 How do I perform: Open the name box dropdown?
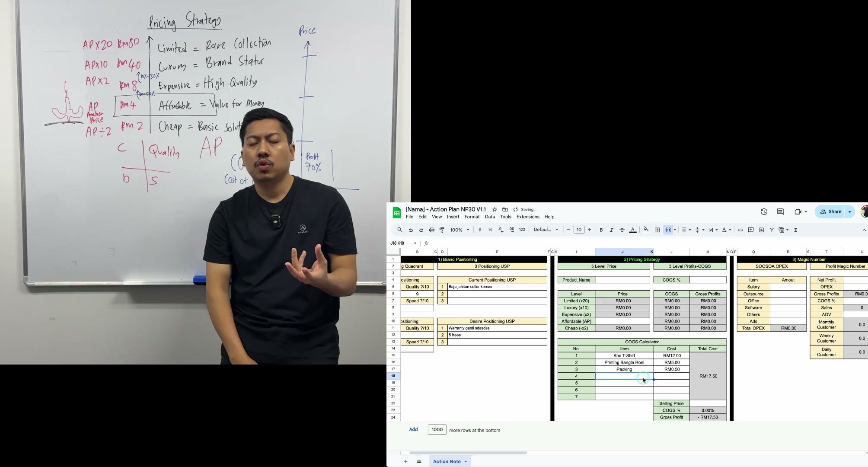pyautogui.click(x=415, y=243)
